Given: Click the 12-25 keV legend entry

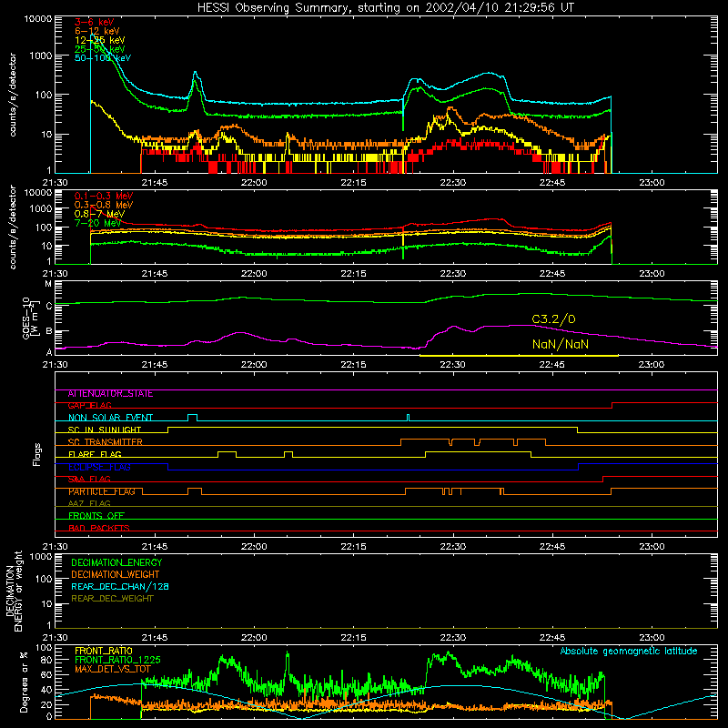Looking at the screenshot, I should click(x=100, y=40).
